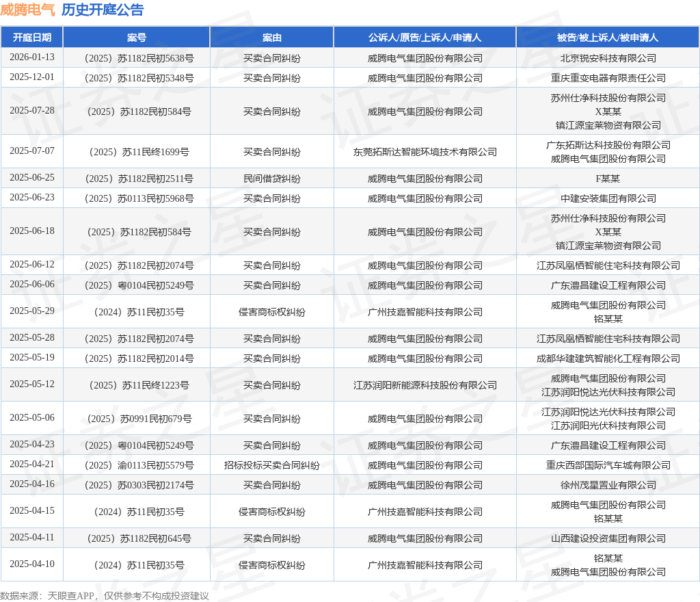Click the 案由 column header
Screen dimensions: 700x602
pyautogui.click(x=272, y=38)
